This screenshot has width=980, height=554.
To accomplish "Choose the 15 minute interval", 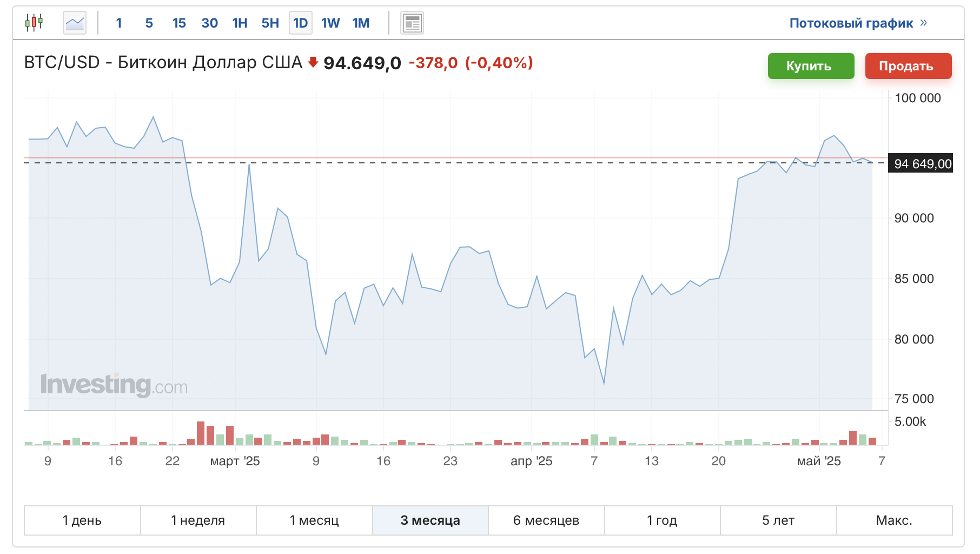I will (179, 23).
